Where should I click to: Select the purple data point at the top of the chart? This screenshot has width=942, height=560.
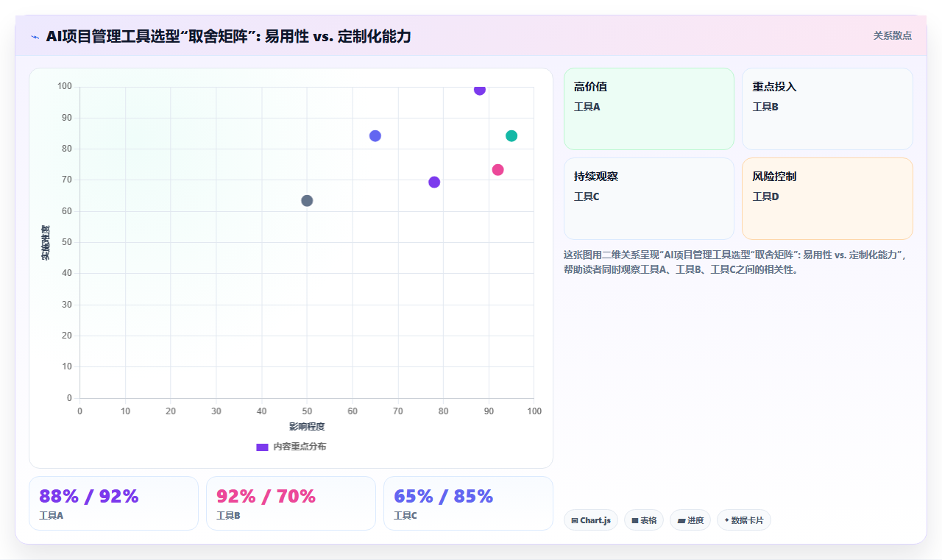point(480,90)
